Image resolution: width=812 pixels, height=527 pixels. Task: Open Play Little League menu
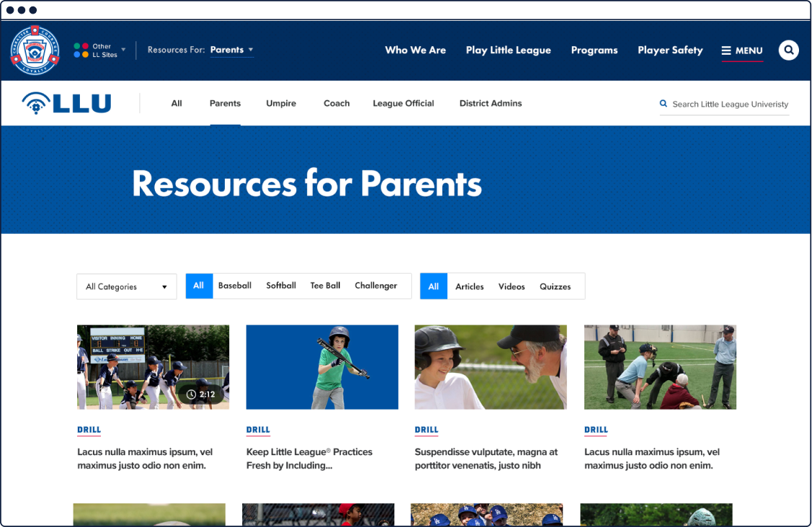coord(508,50)
